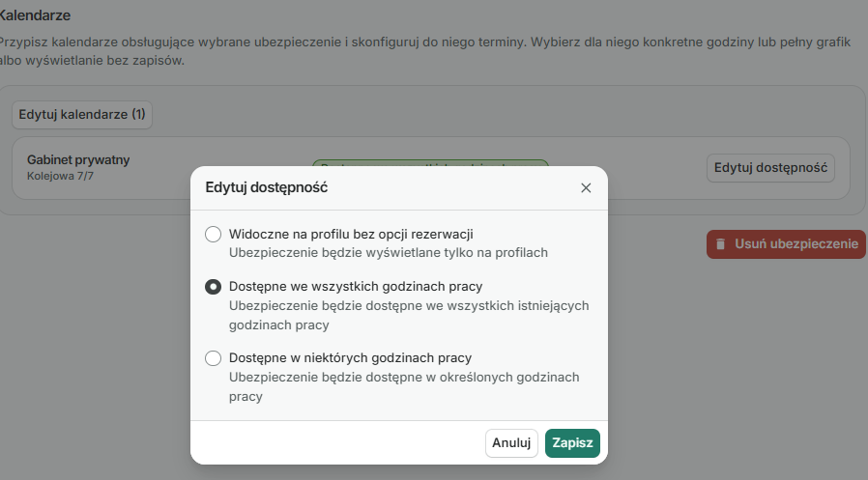Click trash icon on Usuń ubezpieczenie
Screen dimensions: 868x480
pos(720,244)
